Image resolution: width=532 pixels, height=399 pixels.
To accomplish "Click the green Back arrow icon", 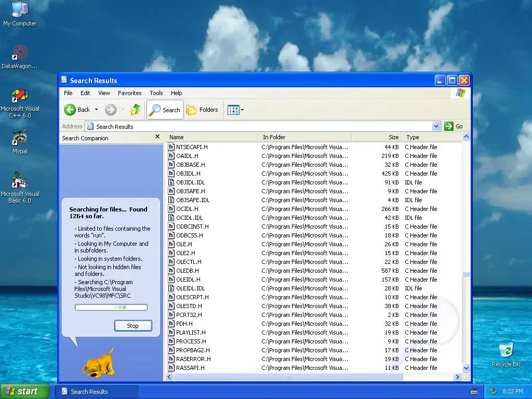I will pos(70,110).
